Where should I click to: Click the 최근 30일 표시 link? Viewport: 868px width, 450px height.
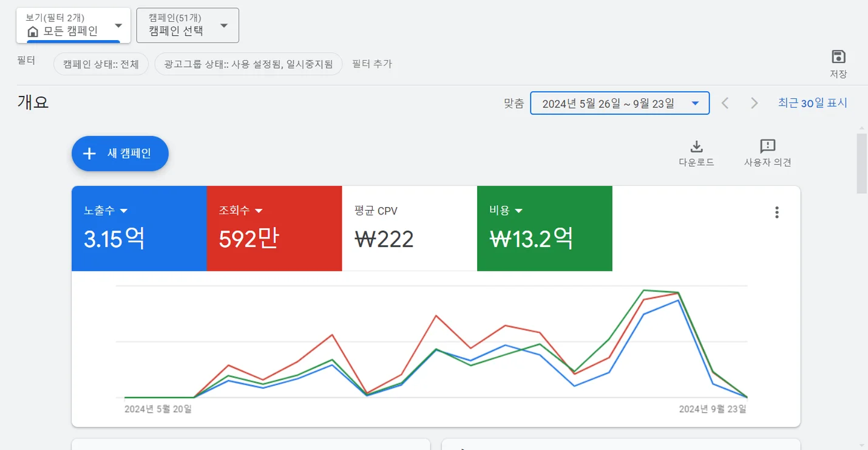pos(813,103)
